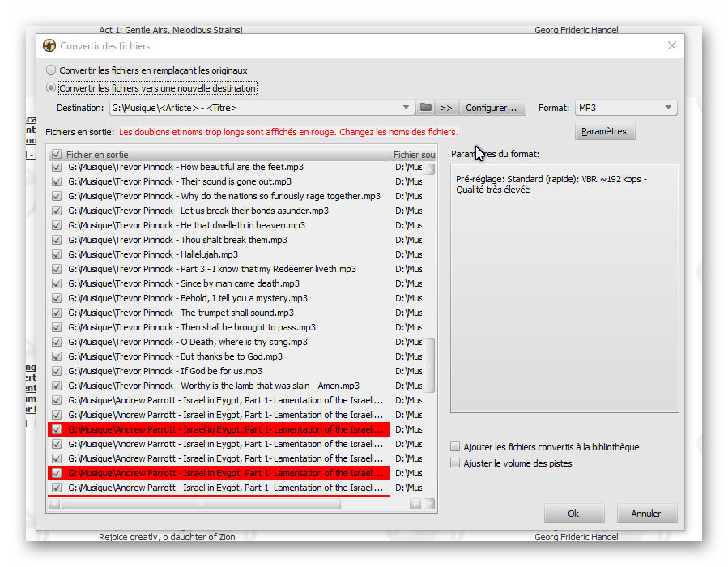Close the Convertir des fichiers dialog
728x567 pixels.
pos(671,45)
